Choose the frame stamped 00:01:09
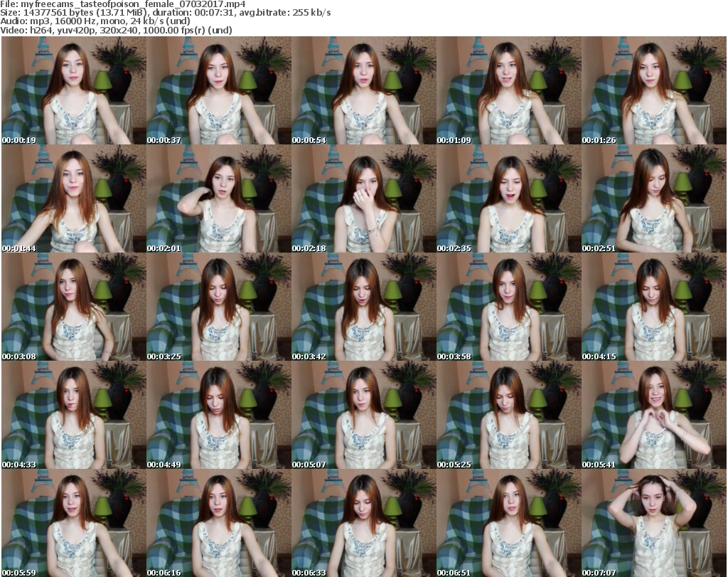The image size is (728, 577). [x=509, y=90]
